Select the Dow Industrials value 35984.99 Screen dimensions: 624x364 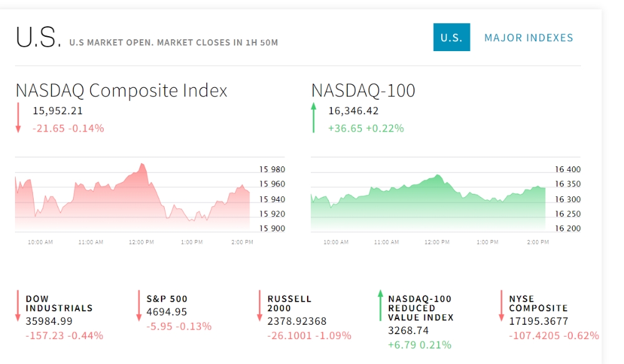(x=49, y=321)
